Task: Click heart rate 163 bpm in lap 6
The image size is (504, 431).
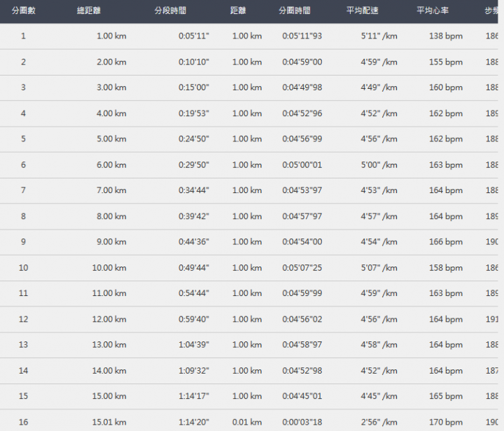Action: coord(446,164)
